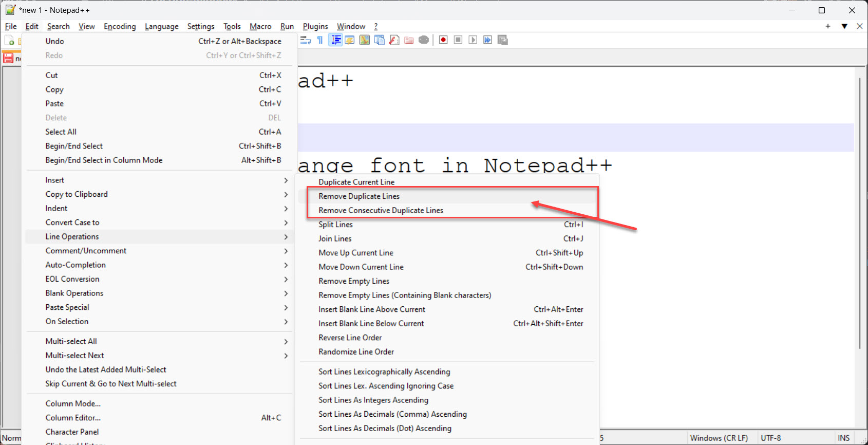Choose Remove Duplicate Lines
This screenshot has height=445, width=868.
pyautogui.click(x=359, y=196)
